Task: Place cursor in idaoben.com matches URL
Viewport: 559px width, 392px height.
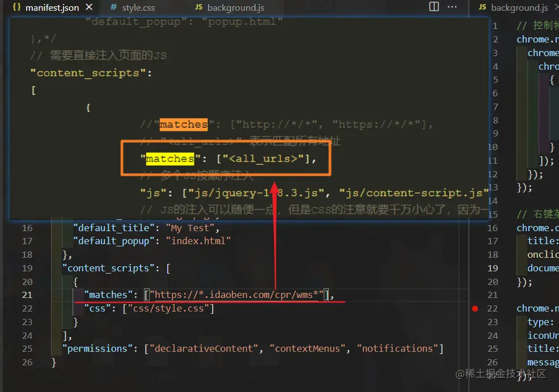Action: point(236,295)
